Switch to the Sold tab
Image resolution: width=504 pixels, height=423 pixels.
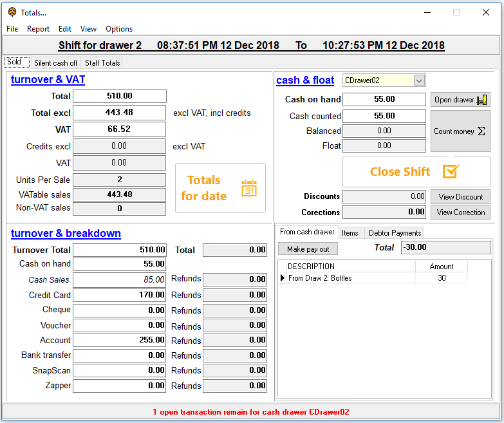pyautogui.click(x=17, y=62)
